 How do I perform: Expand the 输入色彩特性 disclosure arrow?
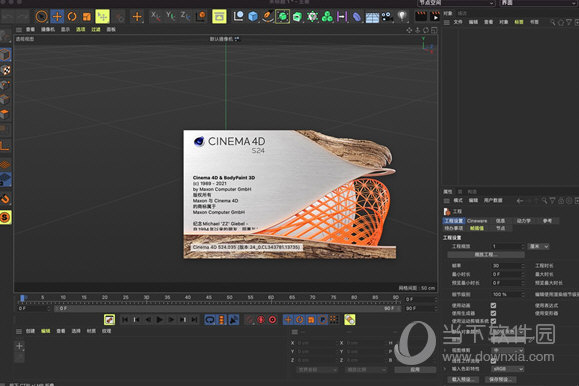point(446,369)
